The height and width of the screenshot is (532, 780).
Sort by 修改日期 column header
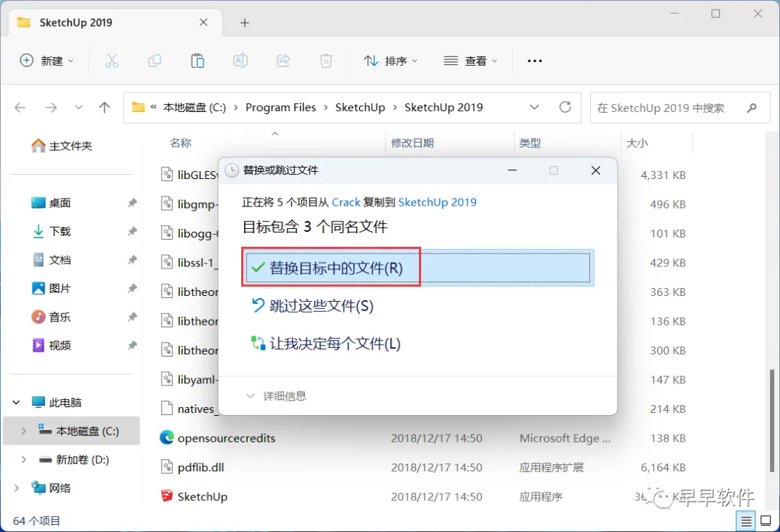tap(412, 143)
